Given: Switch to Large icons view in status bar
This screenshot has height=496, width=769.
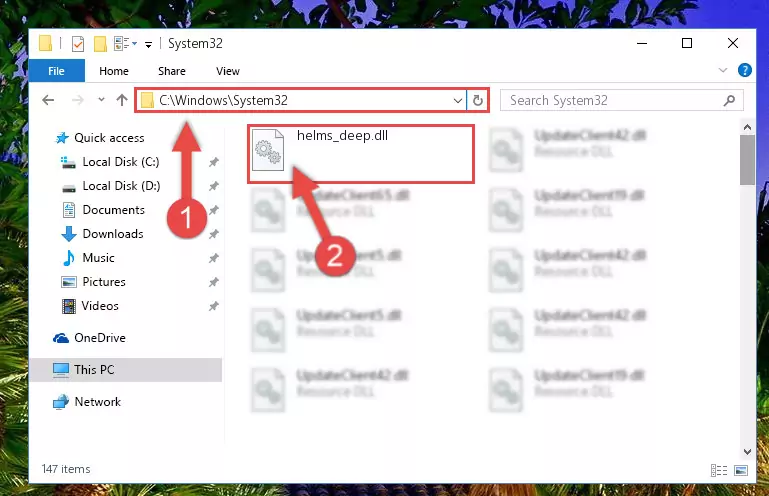Looking at the screenshot, I should coord(741,470).
